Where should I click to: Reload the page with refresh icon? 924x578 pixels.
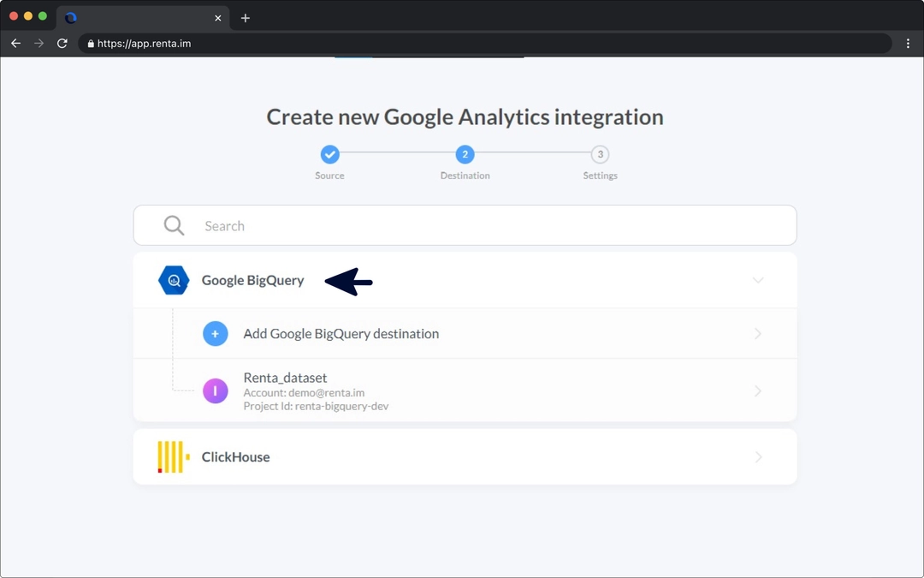62,44
